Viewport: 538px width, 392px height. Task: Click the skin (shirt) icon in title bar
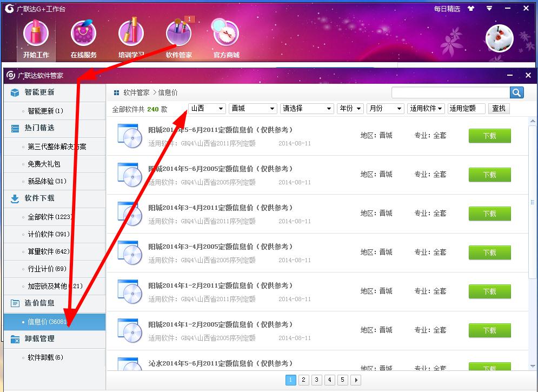(471, 8)
